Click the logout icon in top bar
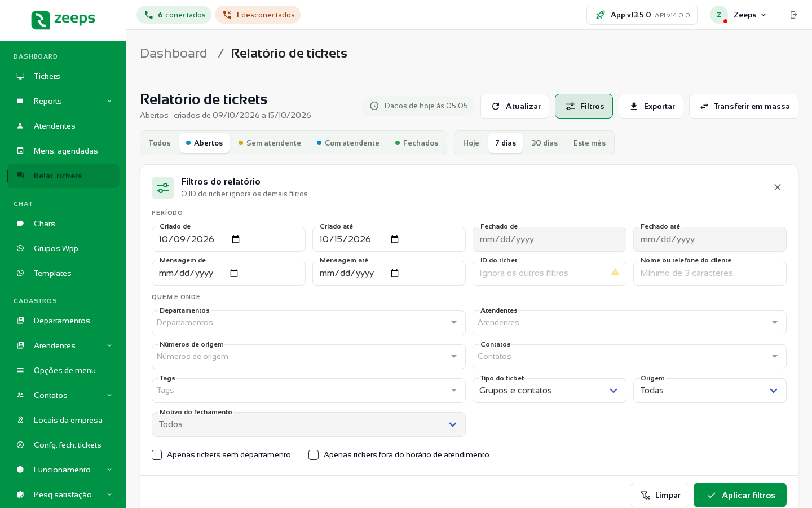The height and width of the screenshot is (508, 812). [793, 15]
